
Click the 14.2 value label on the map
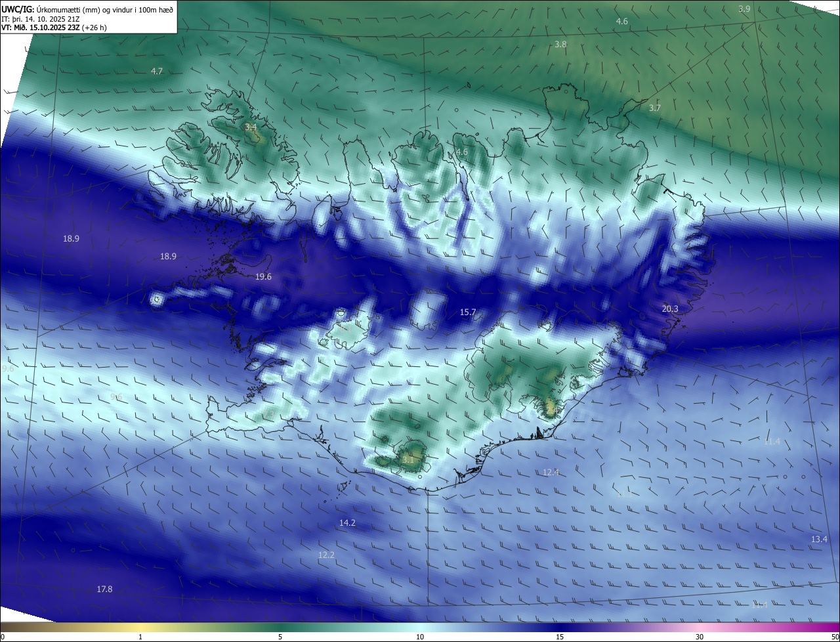tap(347, 523)
